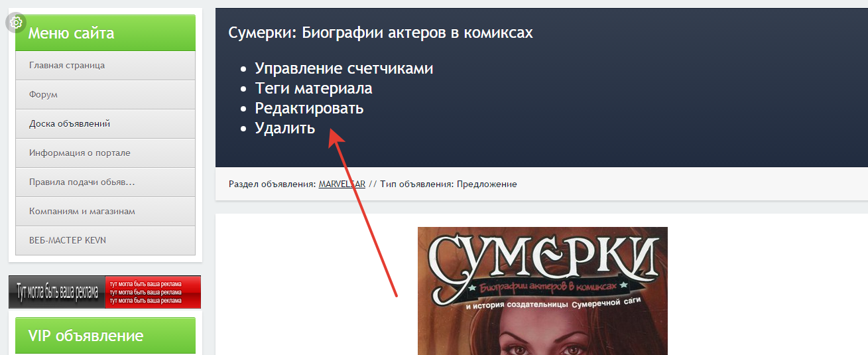Open Главная страница menu item
This screenshot has height=355, width=868.
(x=105, y=66)
